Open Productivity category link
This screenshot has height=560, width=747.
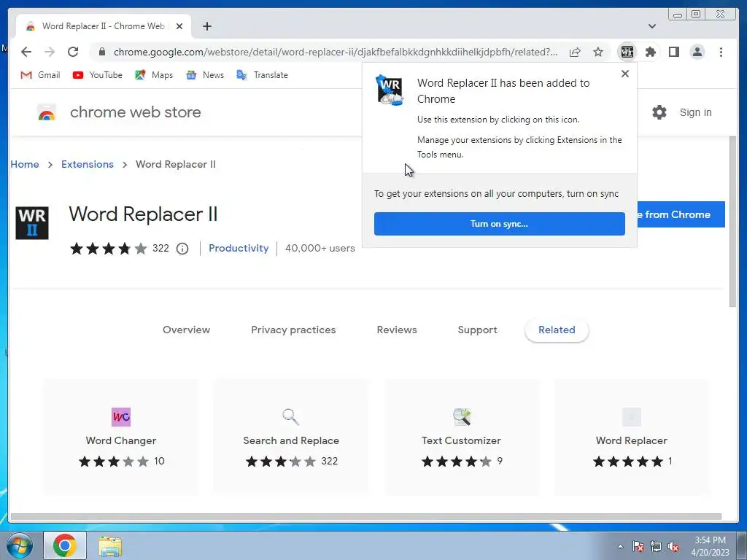click(239, 248)
